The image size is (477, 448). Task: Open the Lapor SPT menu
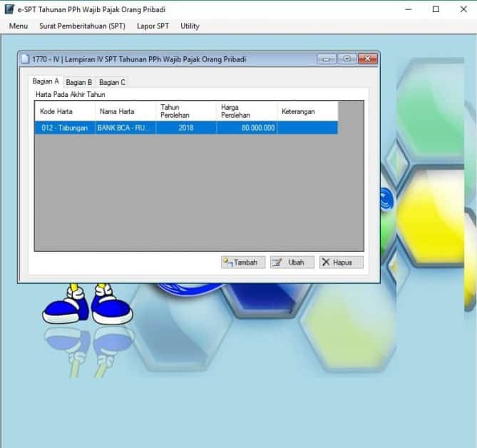click(153, 26)
